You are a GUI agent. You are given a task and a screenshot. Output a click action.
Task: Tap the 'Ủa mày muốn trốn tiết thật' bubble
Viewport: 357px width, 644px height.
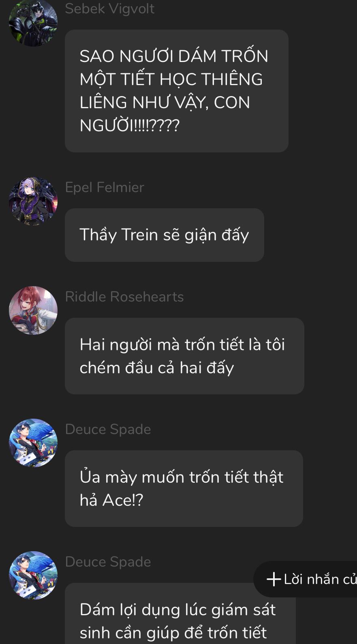coord(184,488)
